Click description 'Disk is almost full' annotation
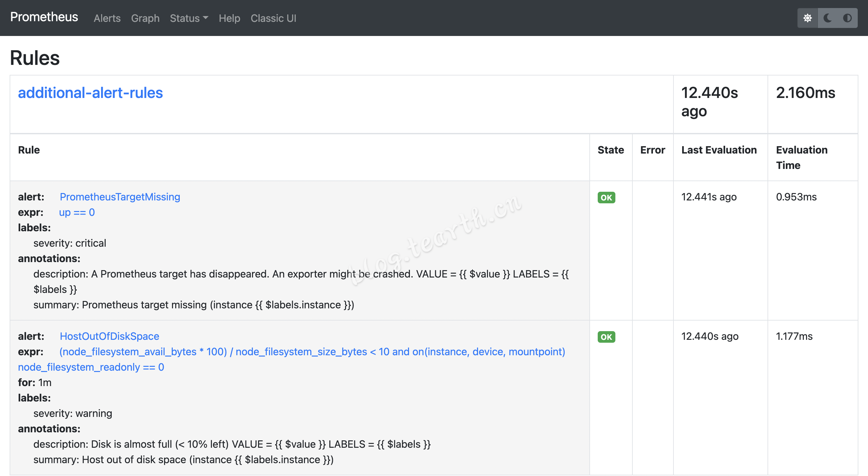This screenshot has width=868, height=476. click(x=232, y=444)
